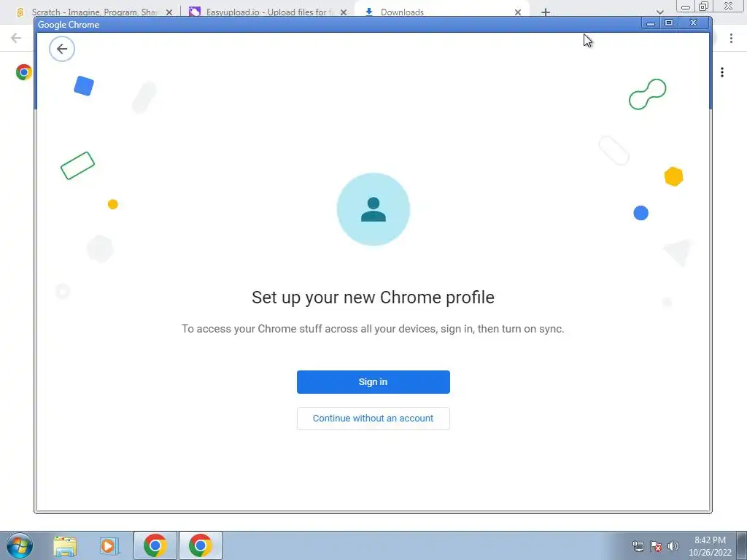Click the sync description text
The image size is (747, 560).
tap(373, 329)
